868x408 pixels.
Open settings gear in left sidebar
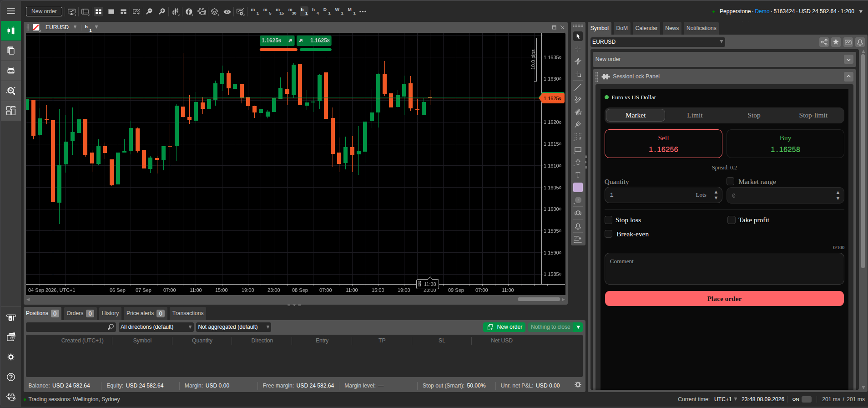point(11,357)
